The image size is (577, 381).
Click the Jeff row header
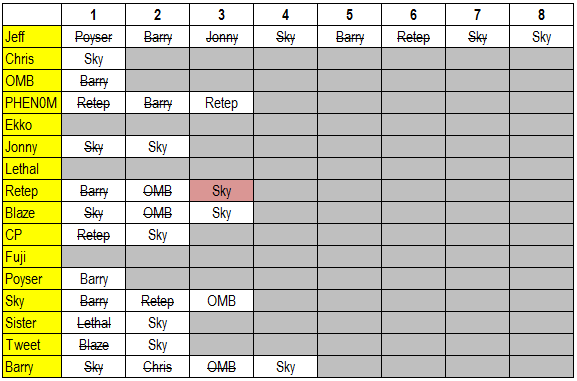coord(32,36)
